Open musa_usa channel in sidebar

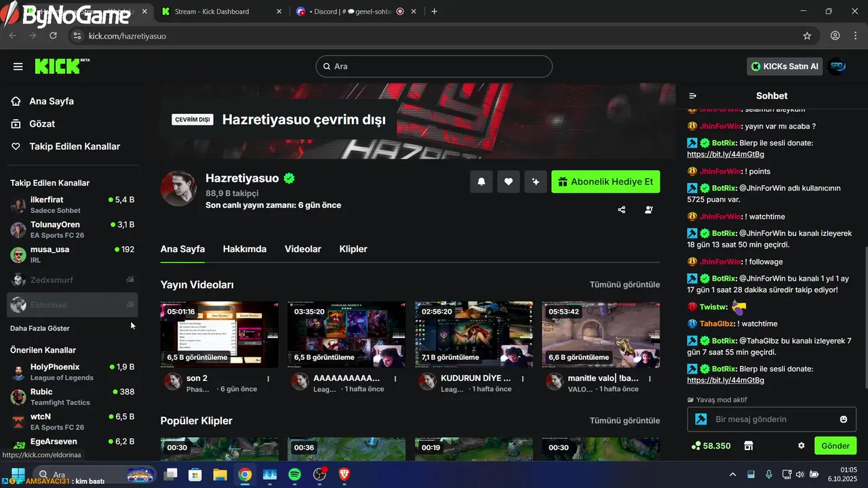pyautogui.click(x=72, y=254)
